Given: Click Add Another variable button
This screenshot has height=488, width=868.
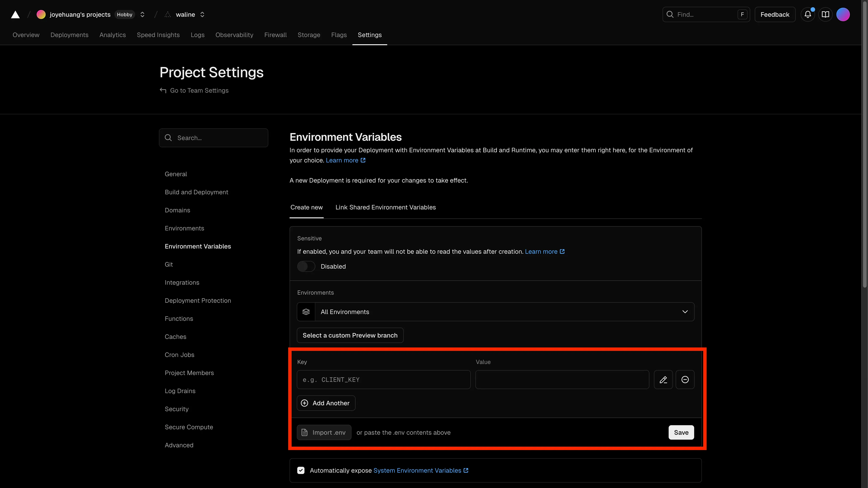Looking at the screenshot, I should [326, 403].
